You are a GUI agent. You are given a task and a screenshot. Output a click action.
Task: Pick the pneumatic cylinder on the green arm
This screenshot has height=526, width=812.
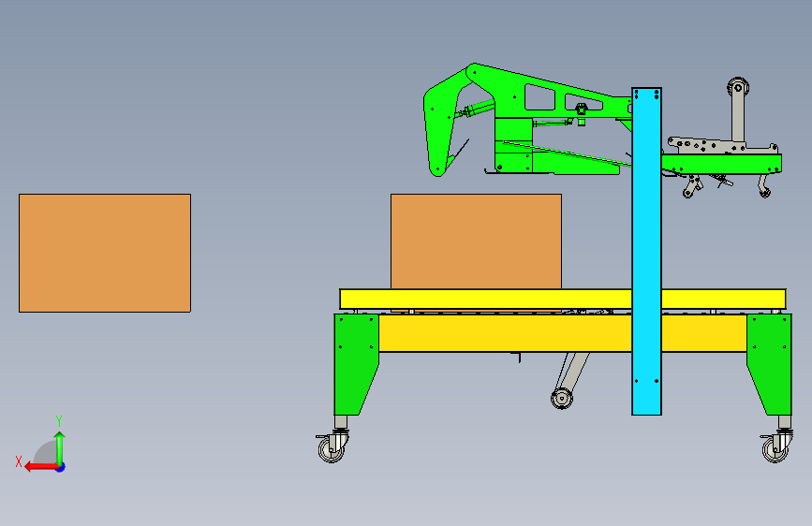click(475, 110)
